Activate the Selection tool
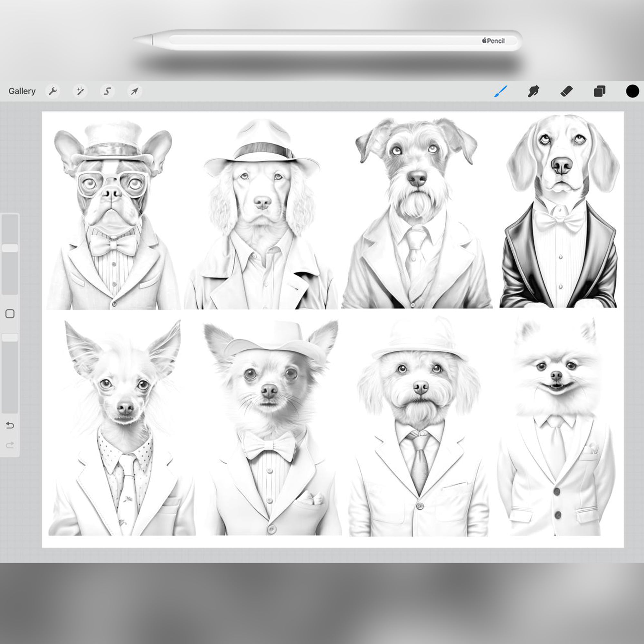This screenshot has height=644, width=644. point(107,91)
